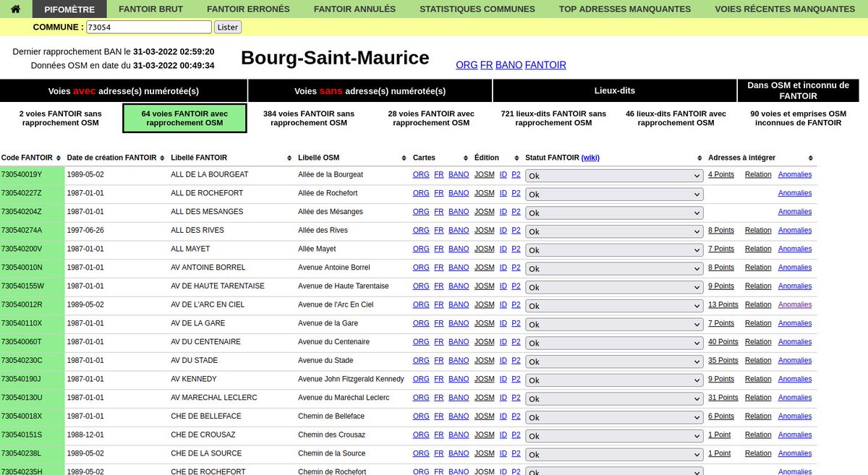
Task: Click creation date 1997-06-26
Action: click(x=85, y=230)
